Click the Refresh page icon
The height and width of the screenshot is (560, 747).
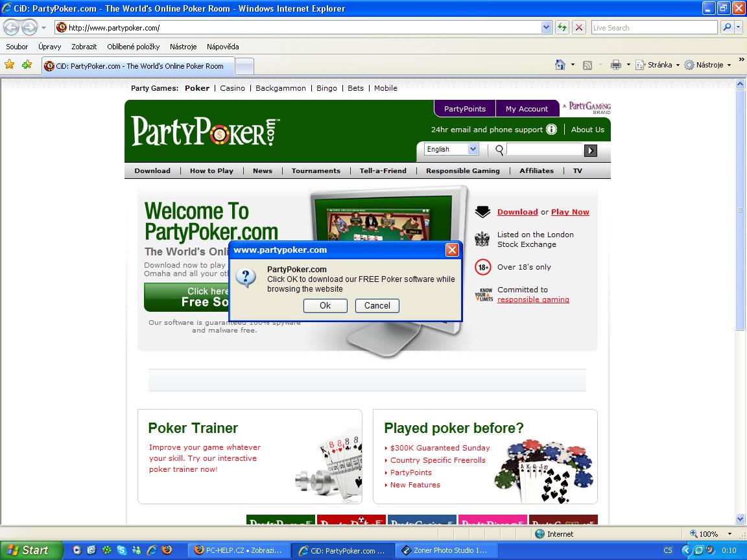tap(562, 28)
